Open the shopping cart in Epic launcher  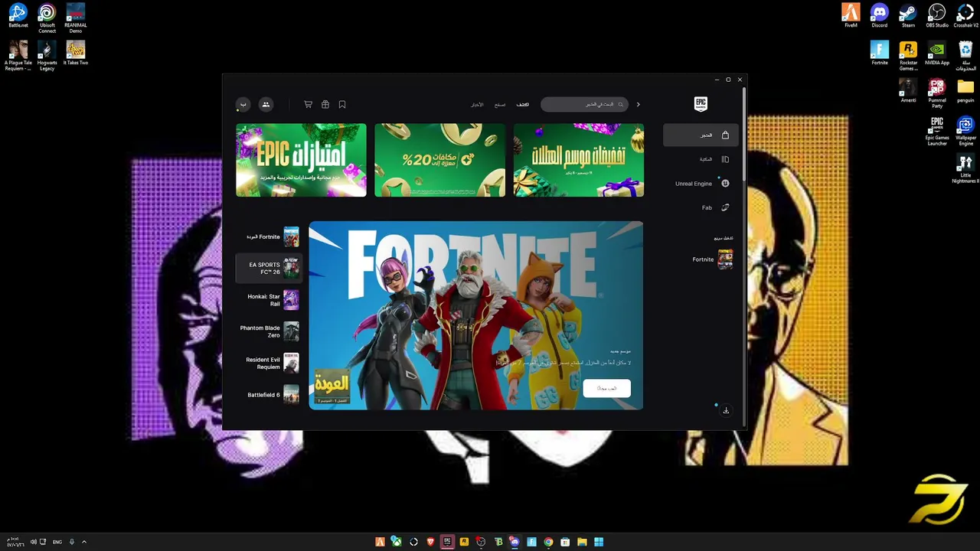click(308, 104)
